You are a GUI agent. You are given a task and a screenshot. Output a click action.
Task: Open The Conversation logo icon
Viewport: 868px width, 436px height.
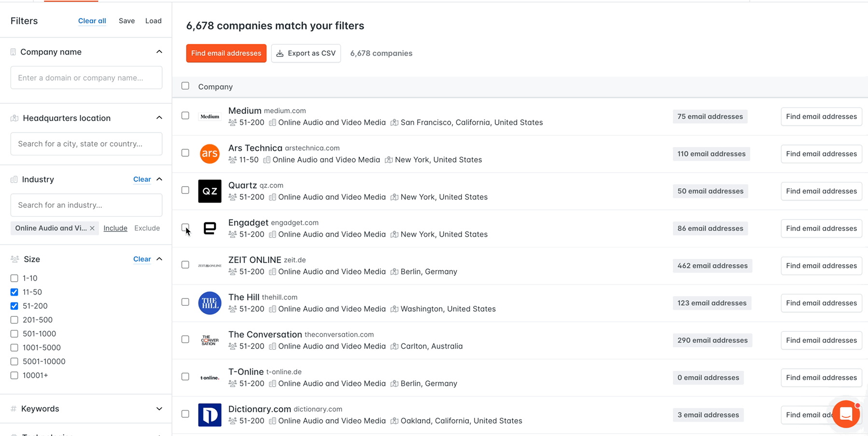pyautogui.click(x=210, y=340)
